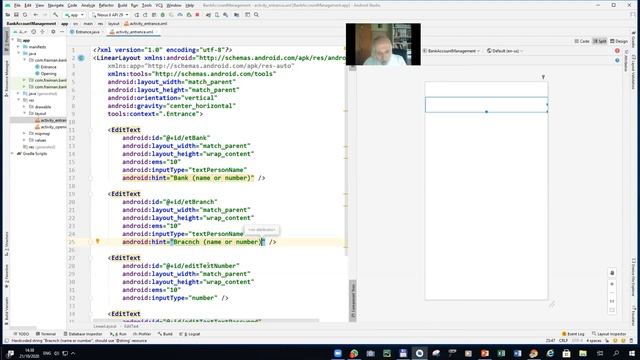Click BankAccountManagement breadcrumb
This screenshot has height=360, width=640.
pyautogui.click(x=31, y=24)
